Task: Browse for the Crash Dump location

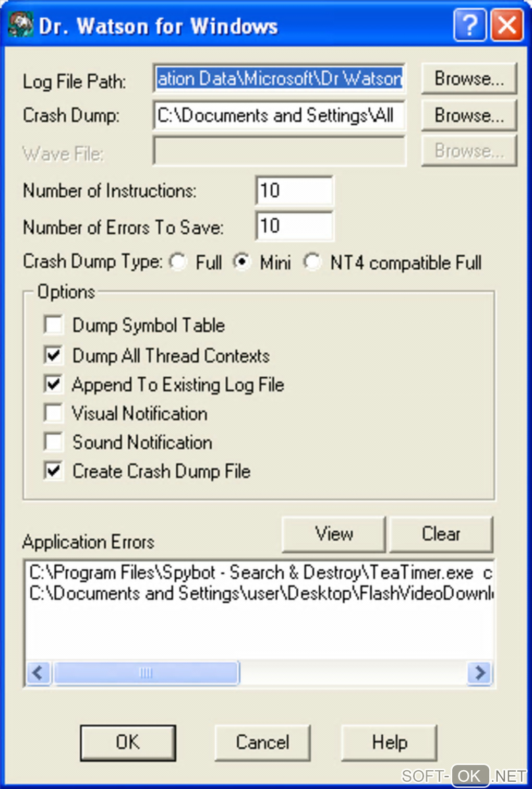Action: coord(469,115)
